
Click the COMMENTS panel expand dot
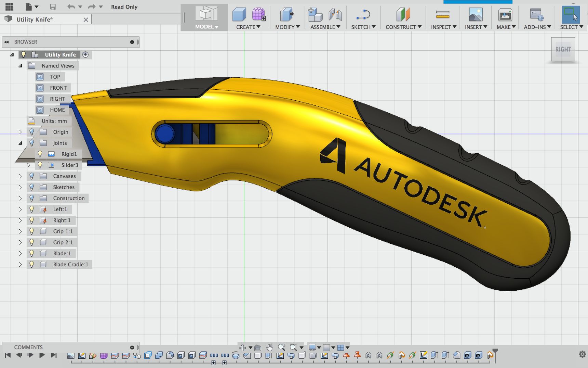tap(132, 347)
